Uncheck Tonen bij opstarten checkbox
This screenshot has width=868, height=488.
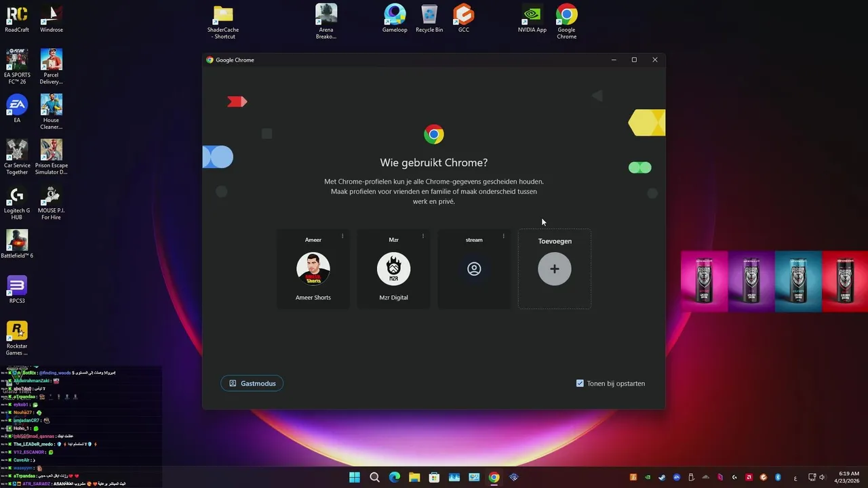[x=580, y=384]
